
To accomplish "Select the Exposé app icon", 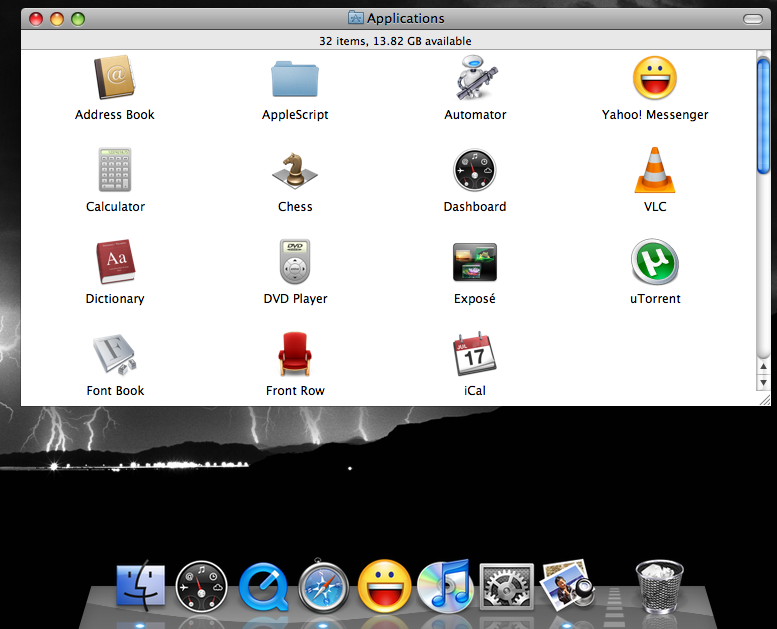I will click(x=475, y=262).
